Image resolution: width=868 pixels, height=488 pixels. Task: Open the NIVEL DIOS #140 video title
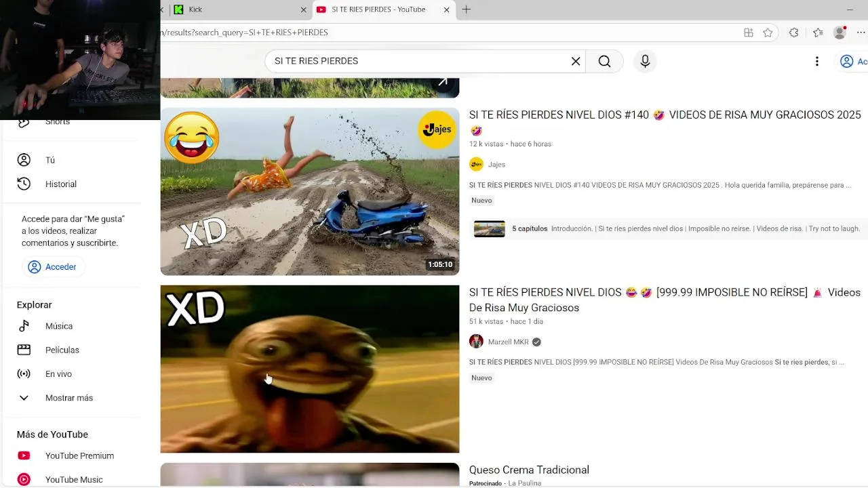(x=665, y=122)
